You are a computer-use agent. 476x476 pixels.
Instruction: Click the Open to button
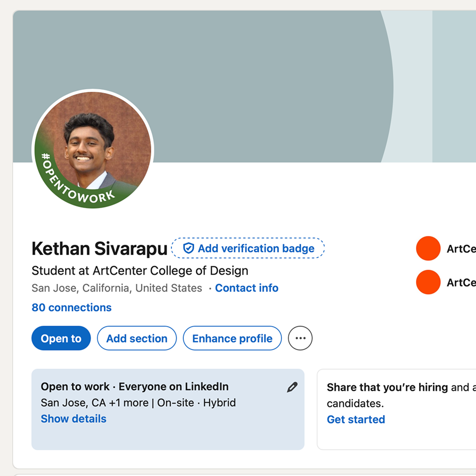pyautogui.click(x=61, y=338)
